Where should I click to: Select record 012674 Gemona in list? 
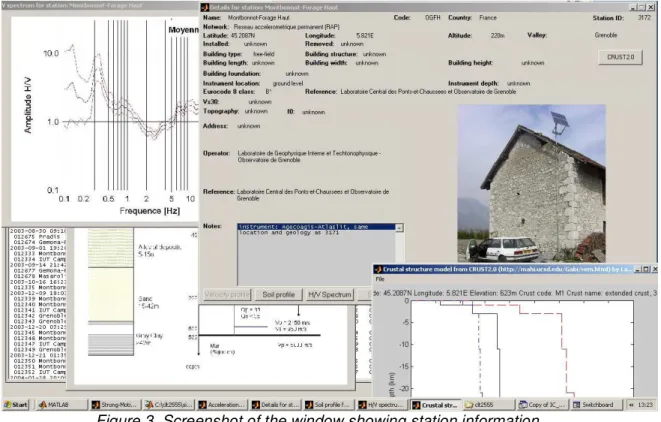pyautogui.click(x=40, y=242)
